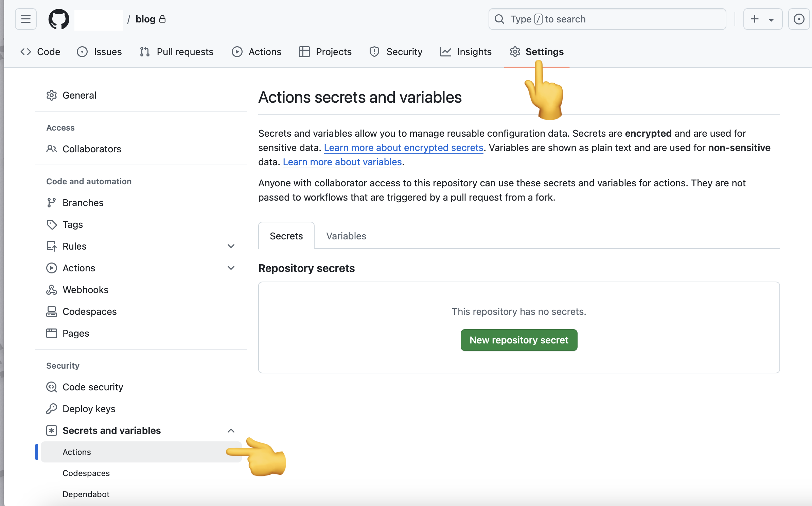Click the search input field

coord(607,19)
